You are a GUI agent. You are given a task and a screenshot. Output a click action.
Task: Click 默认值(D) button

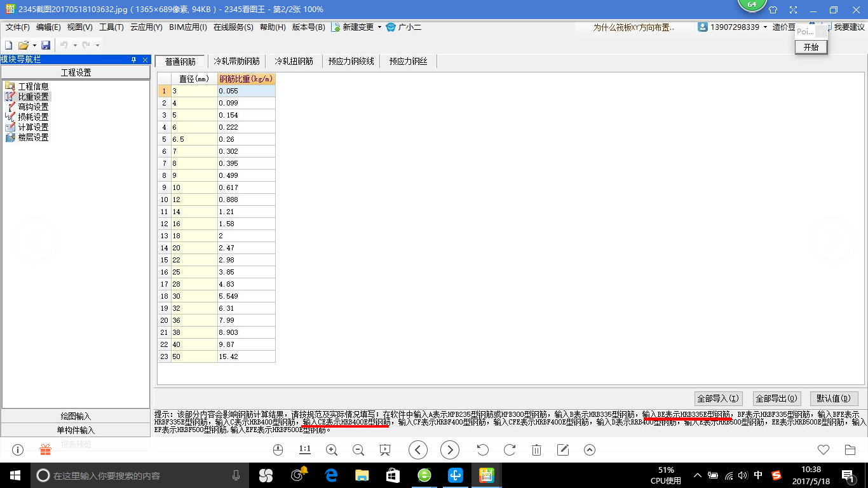834,398
